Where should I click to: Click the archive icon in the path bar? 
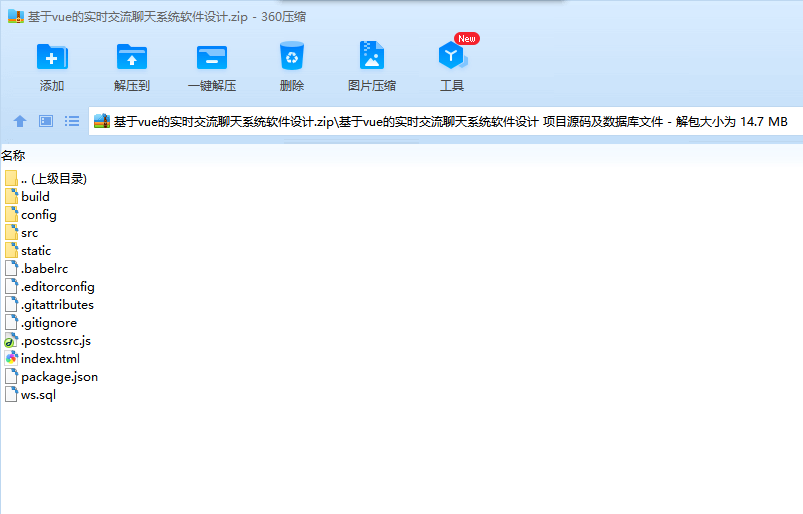click(x=102, y=121)
